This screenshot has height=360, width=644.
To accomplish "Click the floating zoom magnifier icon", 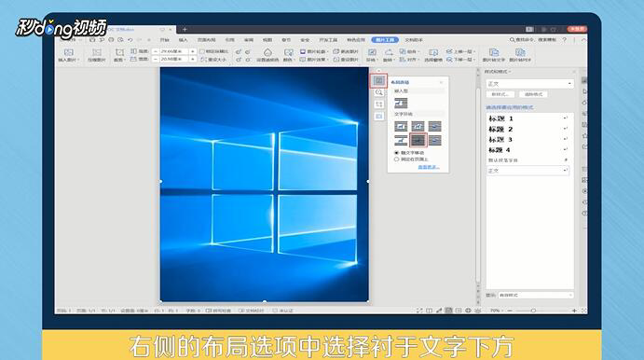I will click(378, 93).
